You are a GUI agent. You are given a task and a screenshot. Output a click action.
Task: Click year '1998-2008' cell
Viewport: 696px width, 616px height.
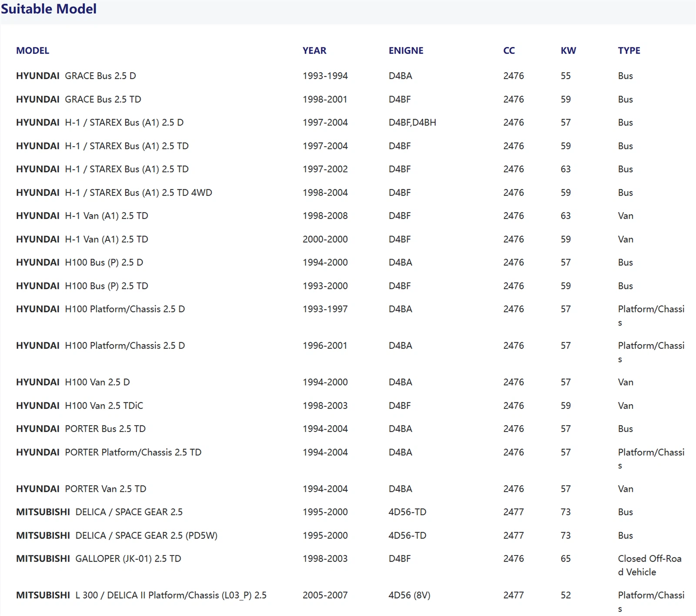click(x=325, y=216)
